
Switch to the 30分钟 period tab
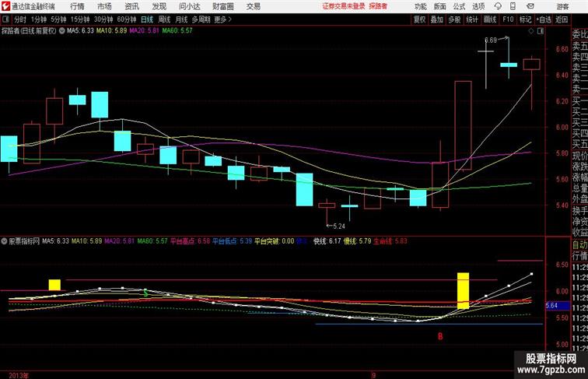pos(103,19)
